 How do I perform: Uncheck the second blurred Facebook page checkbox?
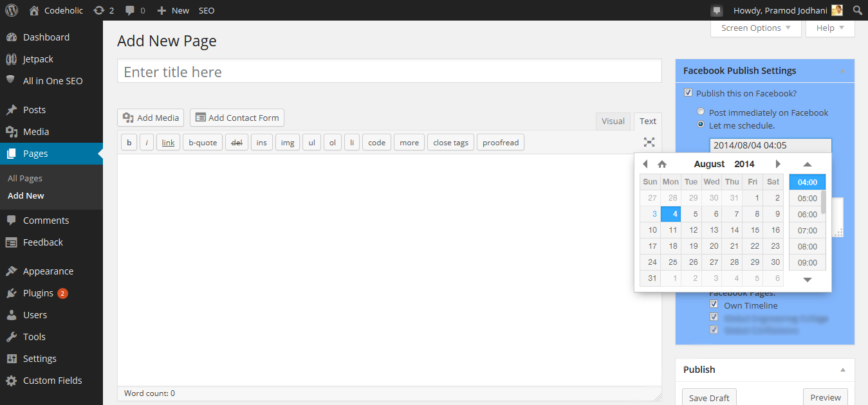pyautogui.click(x=714, y=317)
